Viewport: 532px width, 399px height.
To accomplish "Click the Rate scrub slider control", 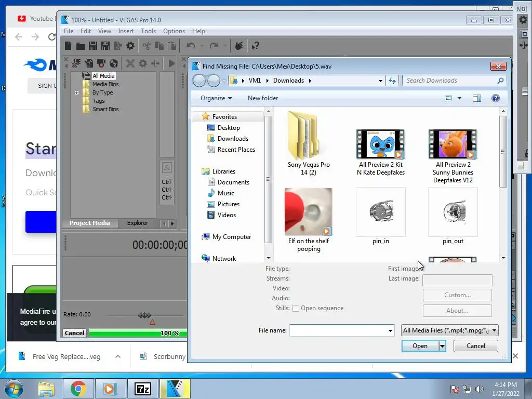I will click(x=144, y=315).
